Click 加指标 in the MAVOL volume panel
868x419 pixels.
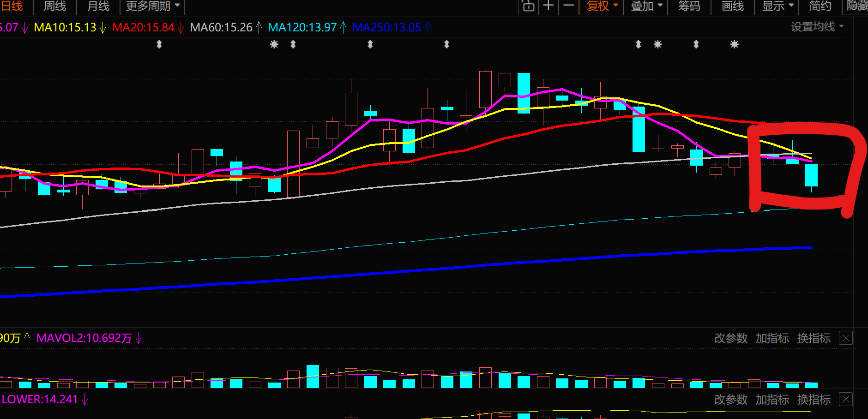tap(772, 338)
